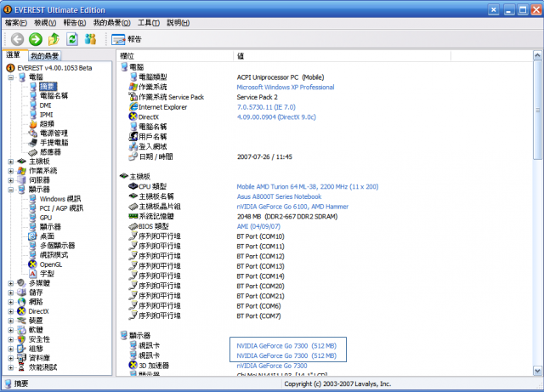Select the 超頻 flame icon
The image size is (544, 392).
pos(32,124)
